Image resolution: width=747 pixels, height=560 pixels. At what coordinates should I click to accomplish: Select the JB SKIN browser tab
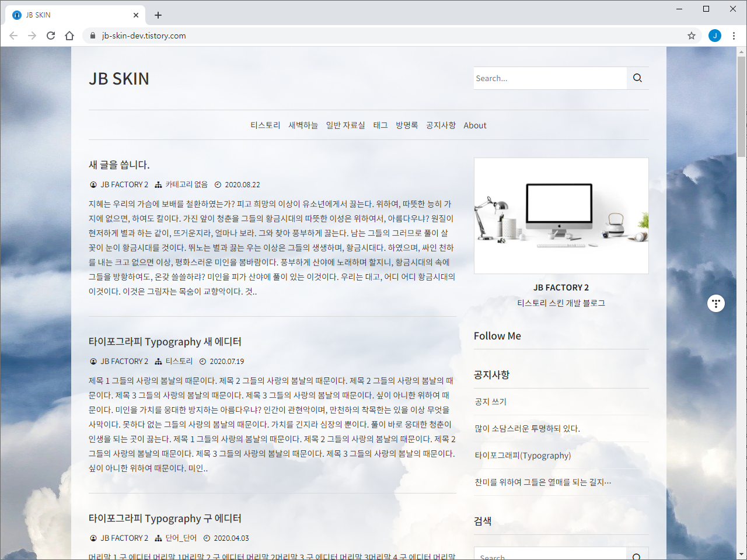pos(75,15)
